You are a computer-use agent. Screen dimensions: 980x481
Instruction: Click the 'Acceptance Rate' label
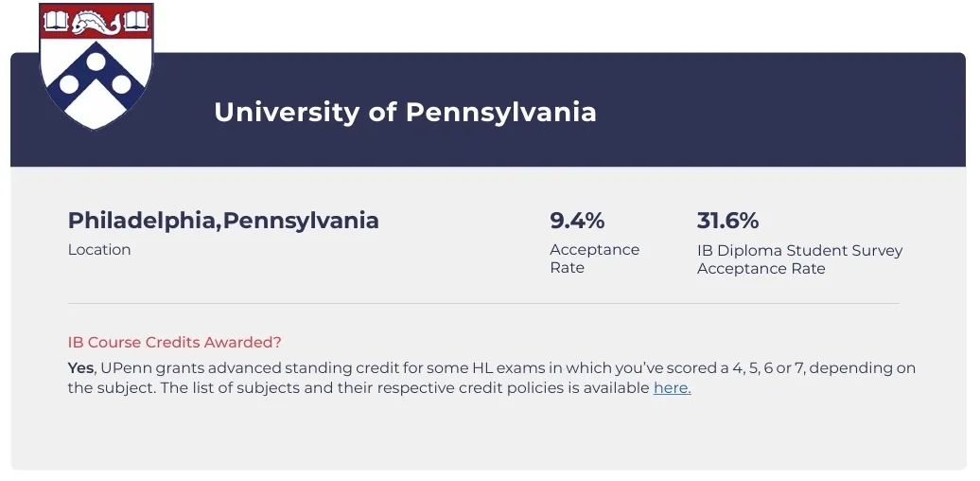[594, 258]
